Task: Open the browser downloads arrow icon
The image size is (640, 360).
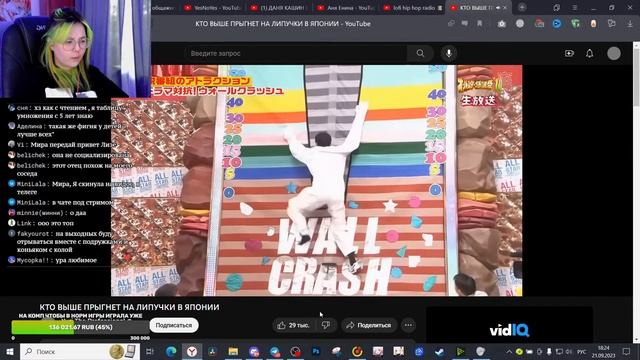Action: (x=630, y=24)
